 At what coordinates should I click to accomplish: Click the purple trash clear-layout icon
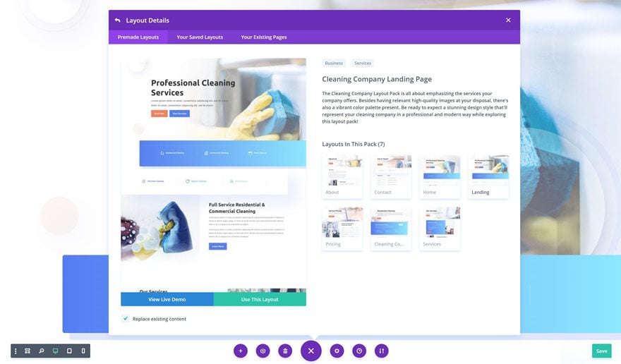tap(285, 351)
